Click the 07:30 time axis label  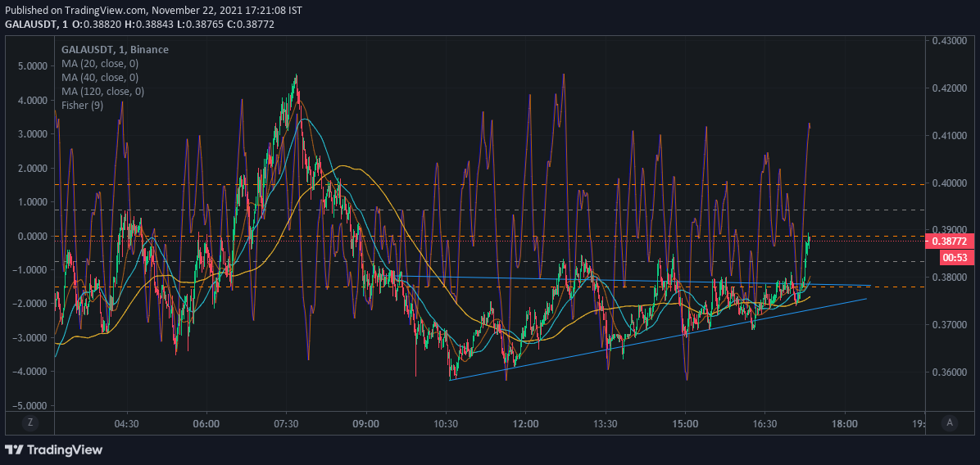[x=286, y=423]
